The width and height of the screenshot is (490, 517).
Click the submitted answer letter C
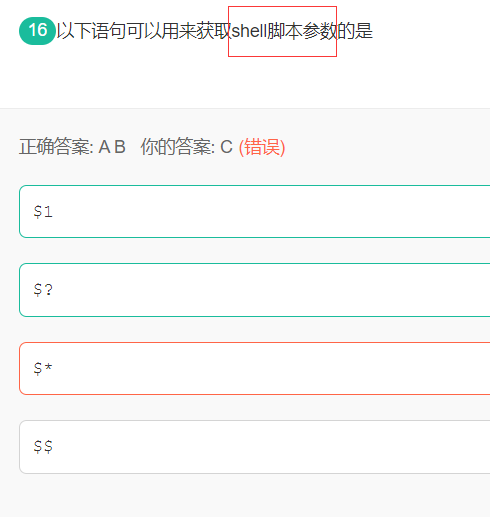pyautogui.click(x=227, y=147)
